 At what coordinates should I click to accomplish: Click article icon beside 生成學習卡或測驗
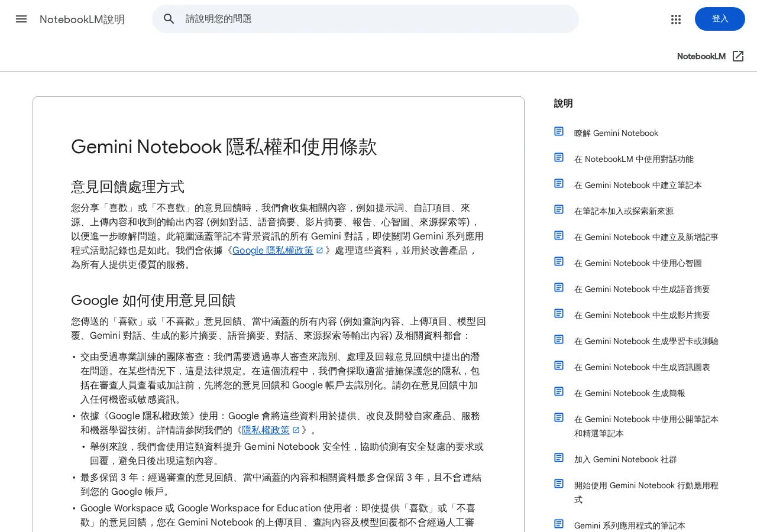coord(559,339)
